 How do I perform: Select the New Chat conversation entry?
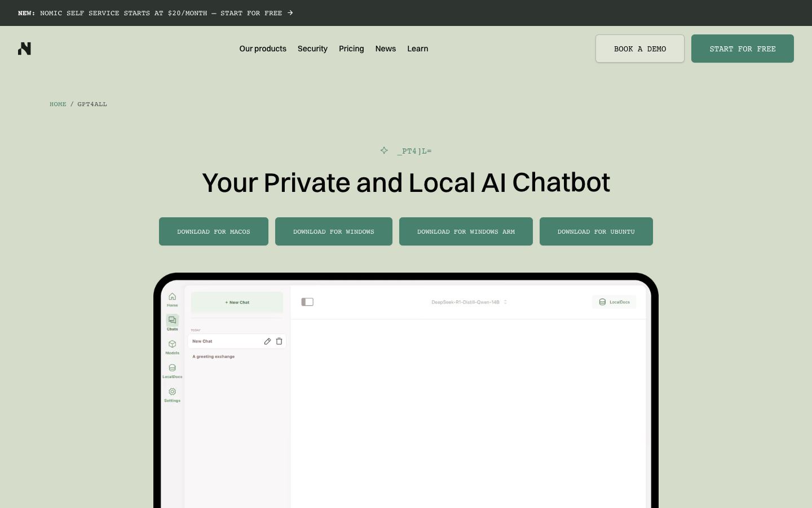click(x=237, y=341)
